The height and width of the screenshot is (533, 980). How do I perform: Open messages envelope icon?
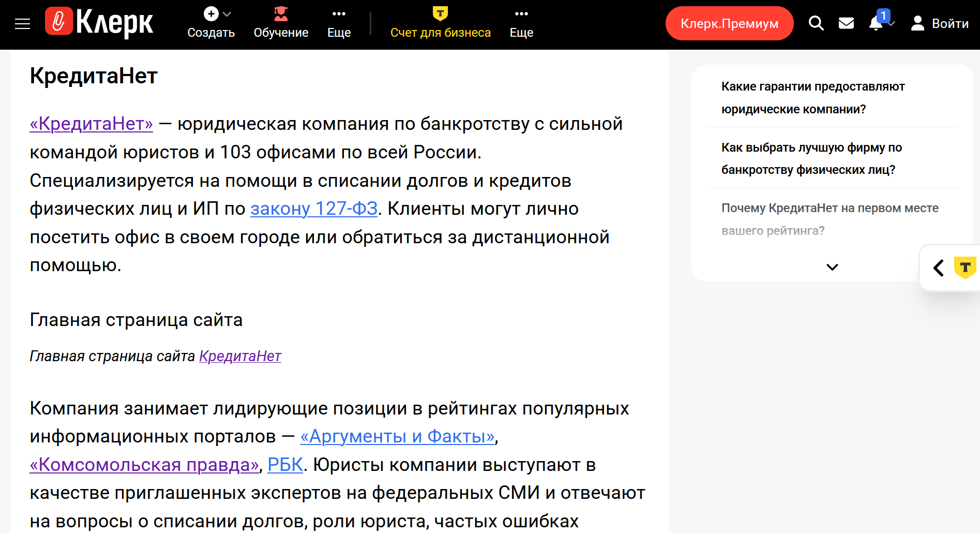tap(846, 23)
